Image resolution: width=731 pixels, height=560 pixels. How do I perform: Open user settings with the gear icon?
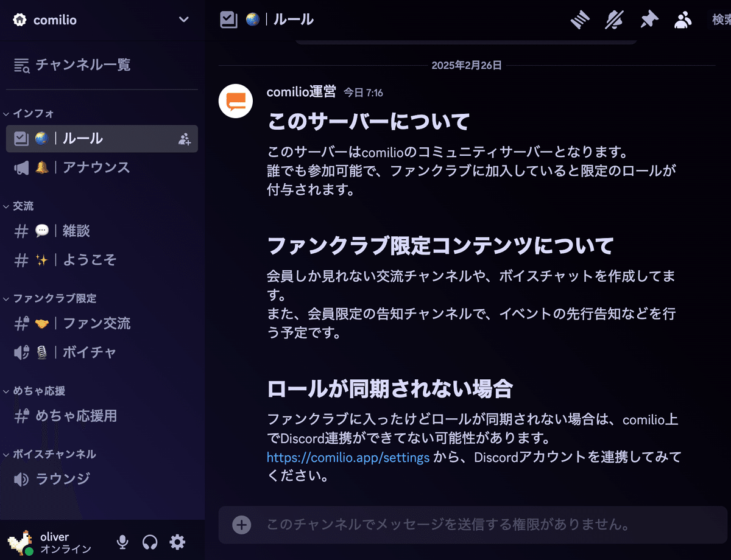(177, 542)
